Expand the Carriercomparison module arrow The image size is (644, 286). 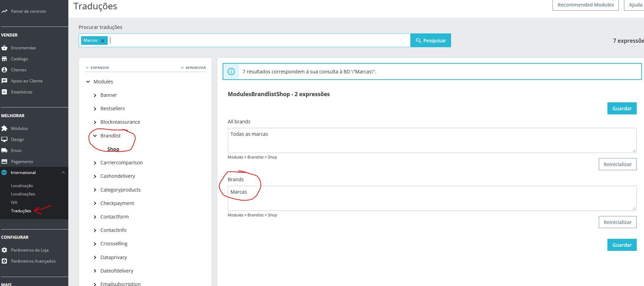pyautogui.click(x=95, y=163)
